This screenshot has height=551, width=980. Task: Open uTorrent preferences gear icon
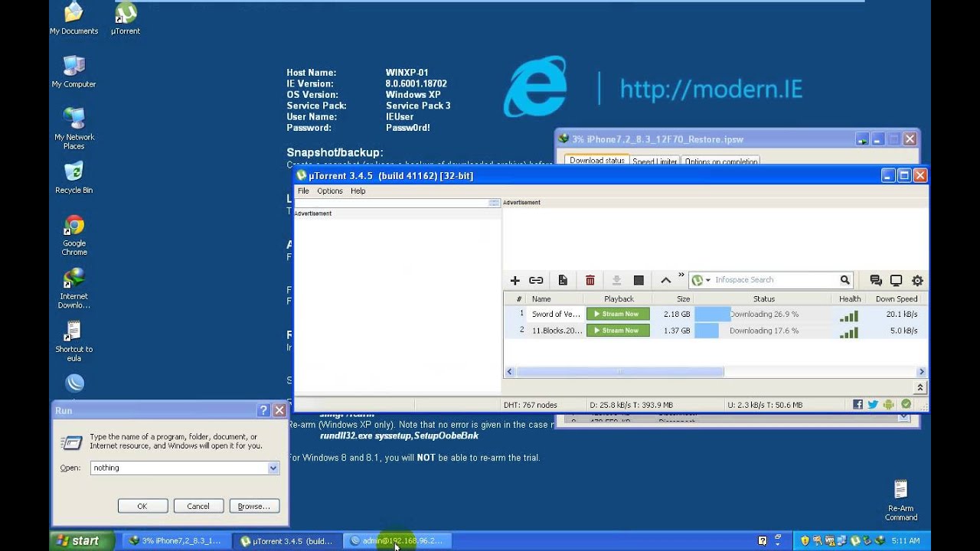point(917,281)
